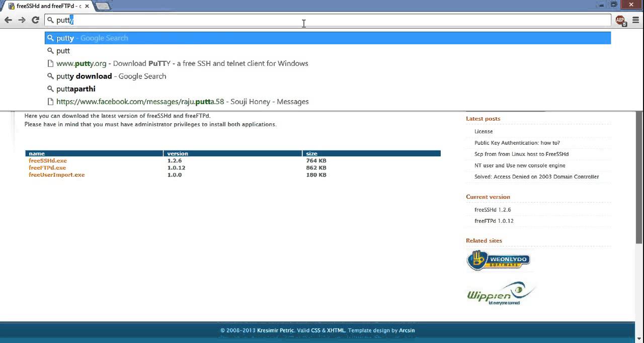Choose www.putty.org Download PuTTY suggestion
This screenshot has width=644, height=343.
pyautogui.click(x=328, y=63)
